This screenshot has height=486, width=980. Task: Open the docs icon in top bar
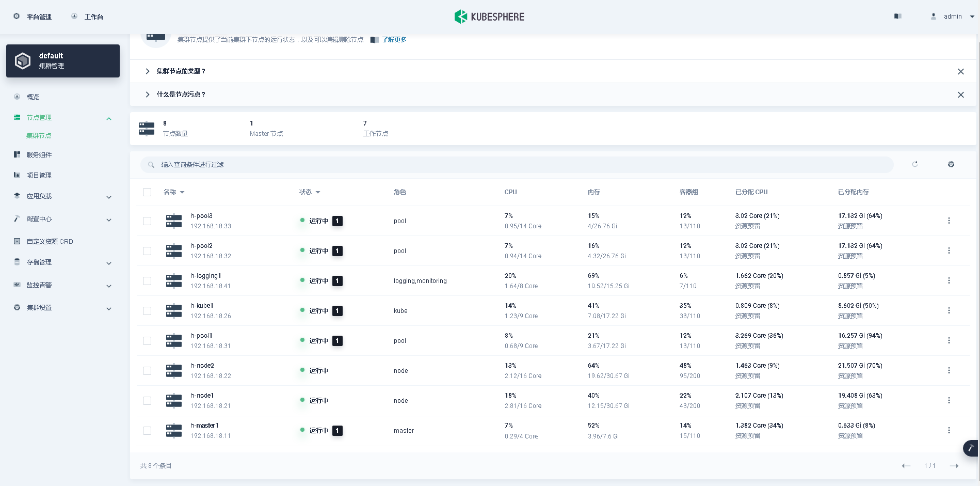pos(898,17)
